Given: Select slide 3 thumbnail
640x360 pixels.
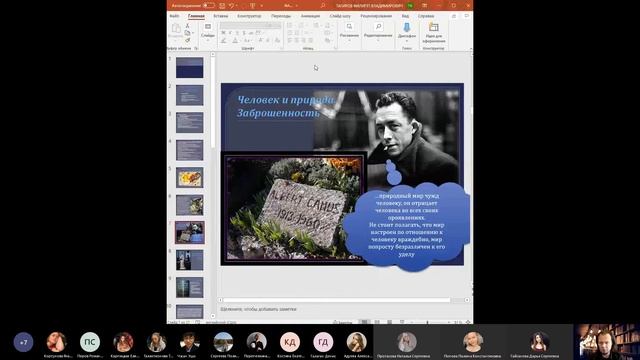Looking at the screenshot, I should 189,122.
